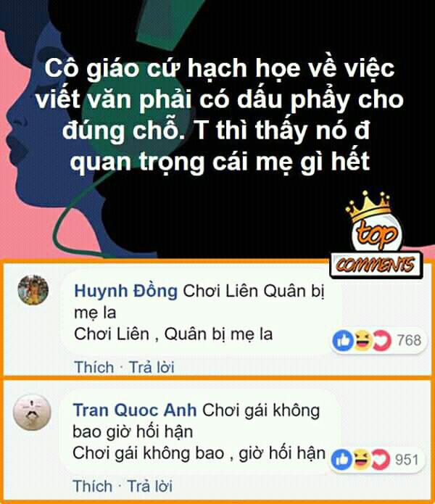Image resolution: width=435 pixels, height=504 pixels.
Task: Click Trả lời under Tran Quoc Anh's comment
Action: pyautogui.click(x=150, y=486)
